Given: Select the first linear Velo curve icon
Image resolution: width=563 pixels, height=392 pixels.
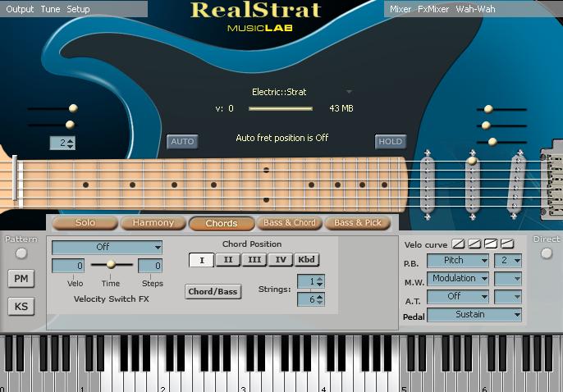Looking at the screenshot, I should point(458,244).
